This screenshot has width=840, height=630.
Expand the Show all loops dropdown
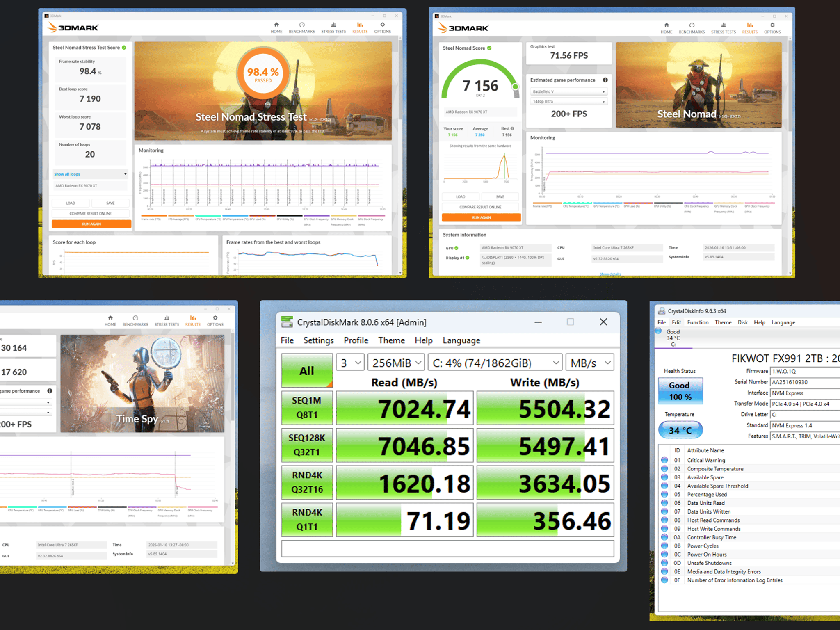point(90,174)
